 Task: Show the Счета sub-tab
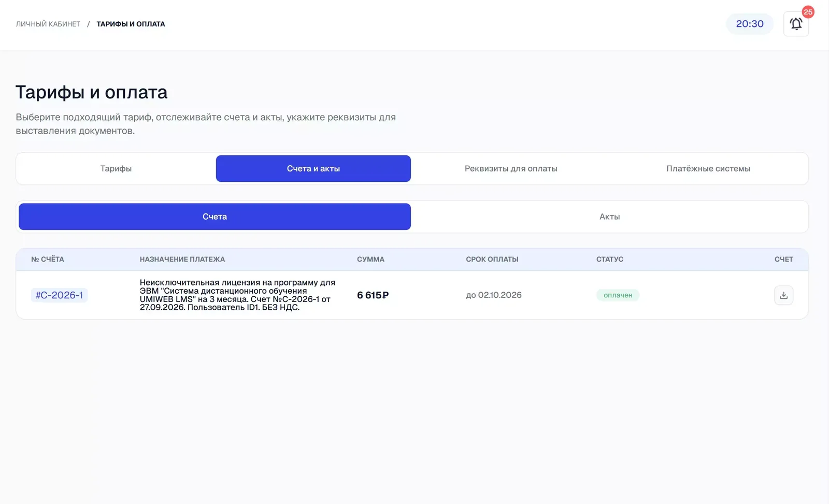click(x=215, y=217)
